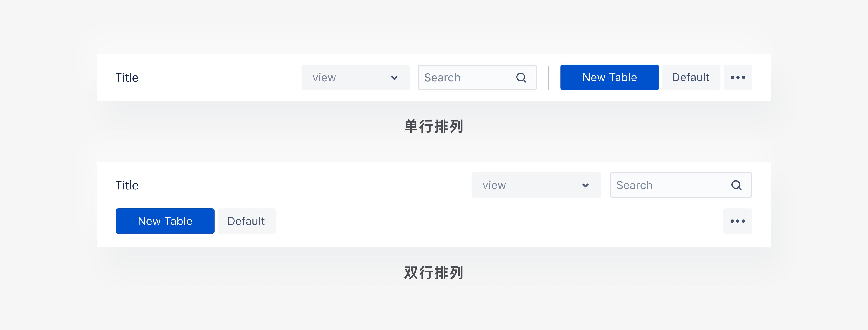
Task: Click the Title heading in the single-row layout
Action: tap(127, 77)
